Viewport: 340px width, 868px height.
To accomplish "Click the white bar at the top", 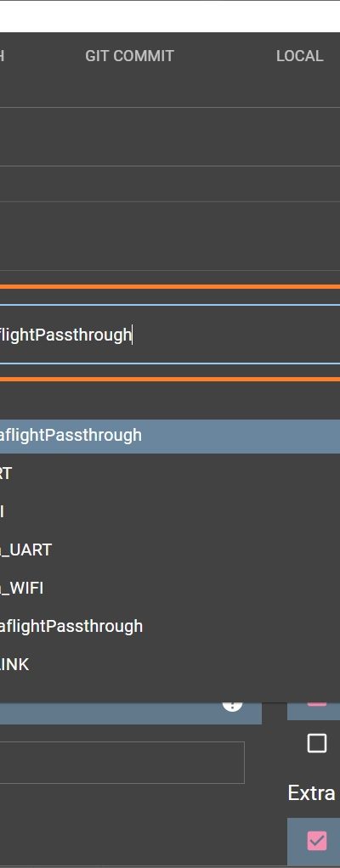I will point(170,17).
